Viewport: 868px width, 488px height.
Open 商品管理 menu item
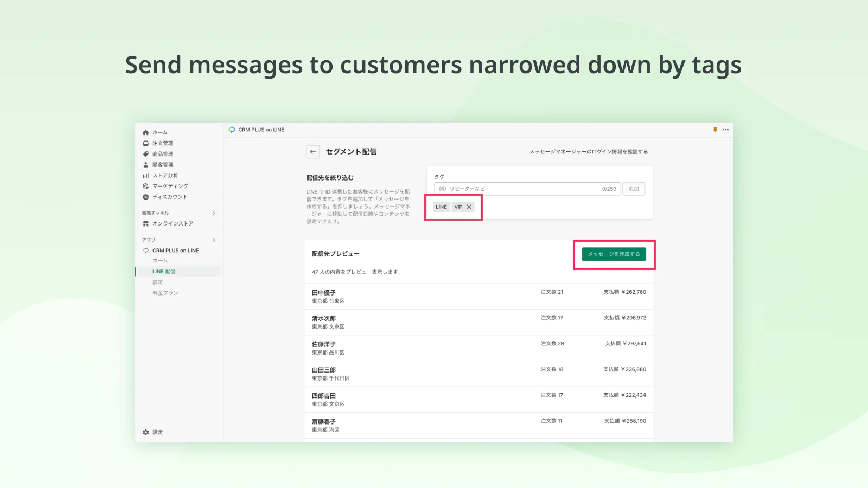click(x=163, y=154)
